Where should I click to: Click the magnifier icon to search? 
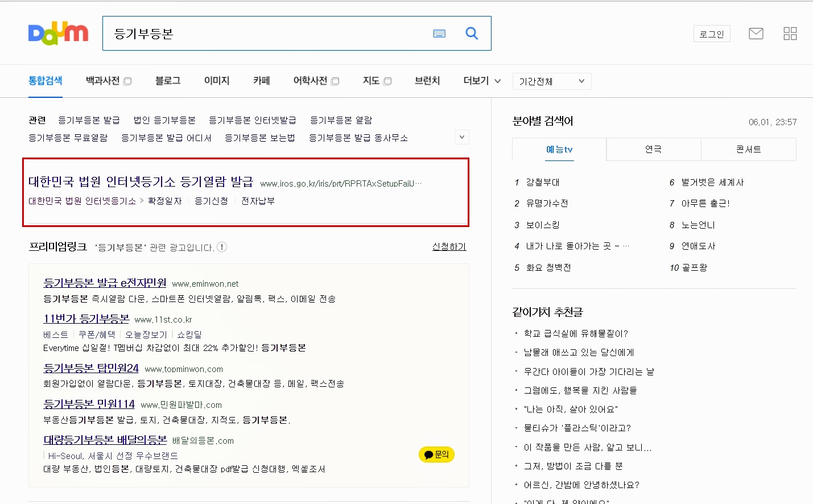tap(471, 33)
